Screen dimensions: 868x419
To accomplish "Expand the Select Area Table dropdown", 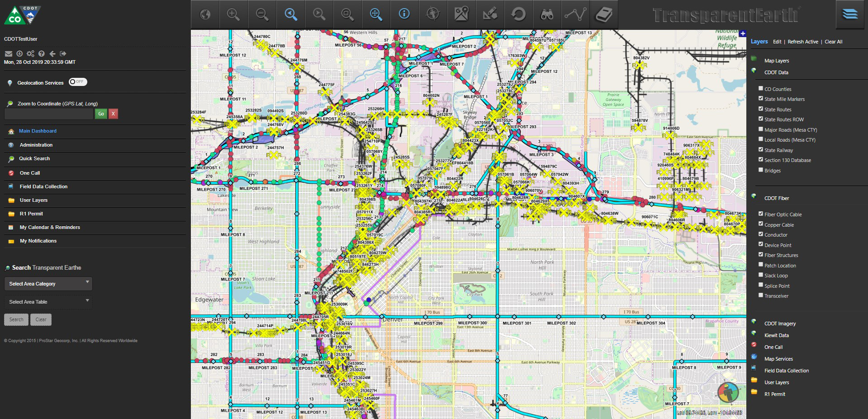I will [x=47, y=301].
